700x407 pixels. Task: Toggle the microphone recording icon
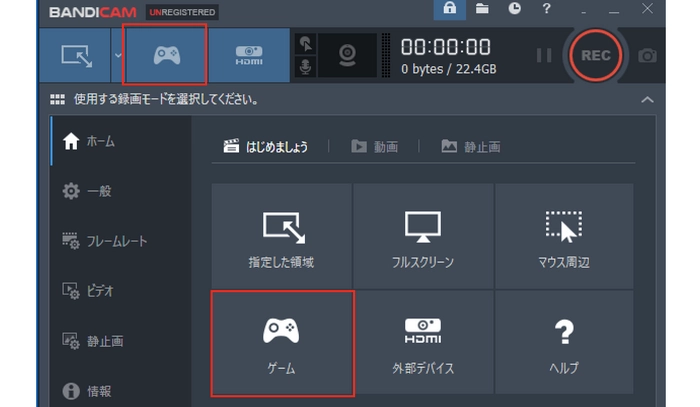(306, 67)
